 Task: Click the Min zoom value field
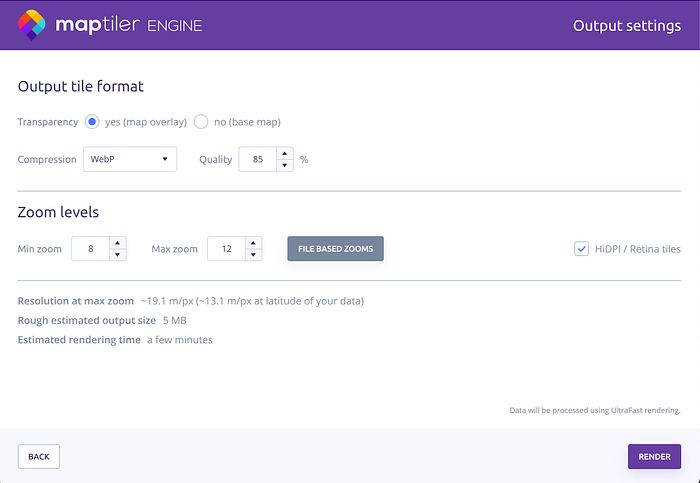click(91, 249)
